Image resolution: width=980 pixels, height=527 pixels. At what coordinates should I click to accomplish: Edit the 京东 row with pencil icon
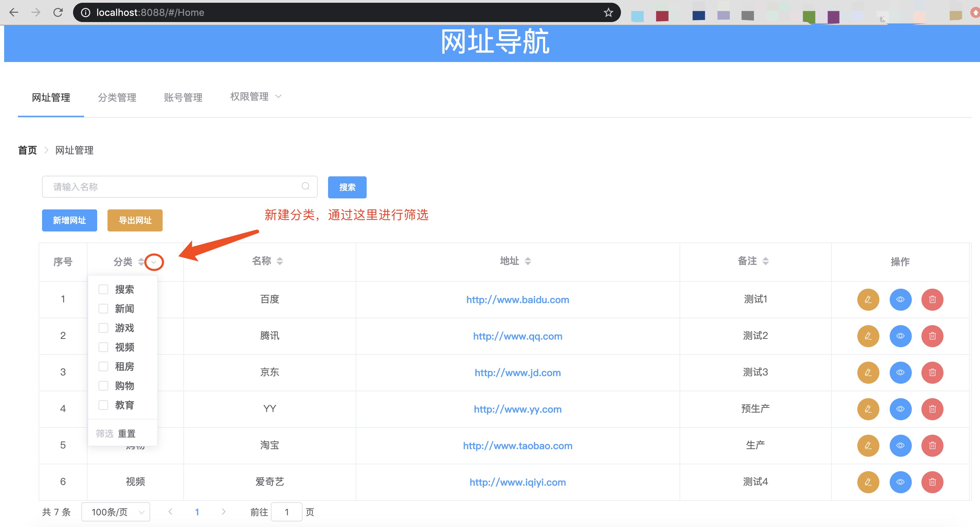pos(868,373)
